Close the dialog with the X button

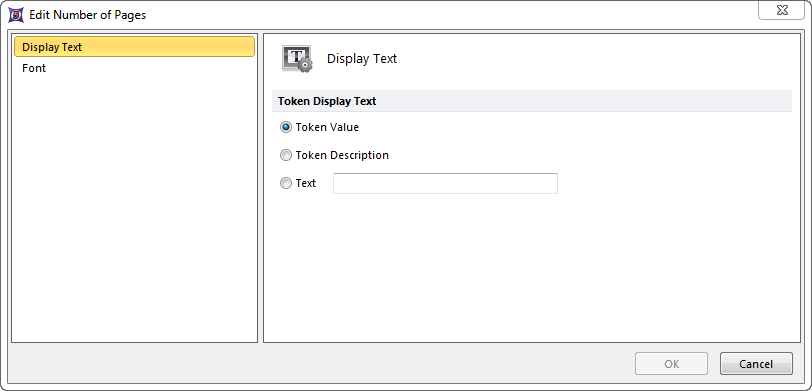coord(781,10)
